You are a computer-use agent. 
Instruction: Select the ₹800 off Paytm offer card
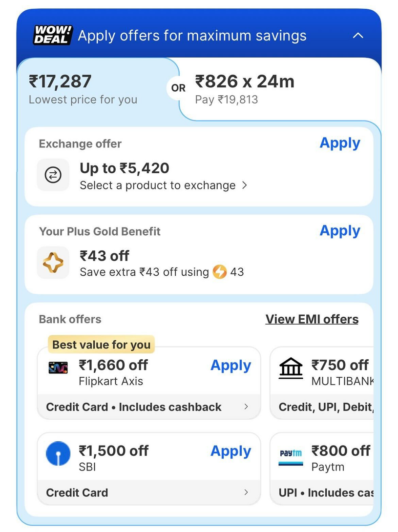click(322, 469)
